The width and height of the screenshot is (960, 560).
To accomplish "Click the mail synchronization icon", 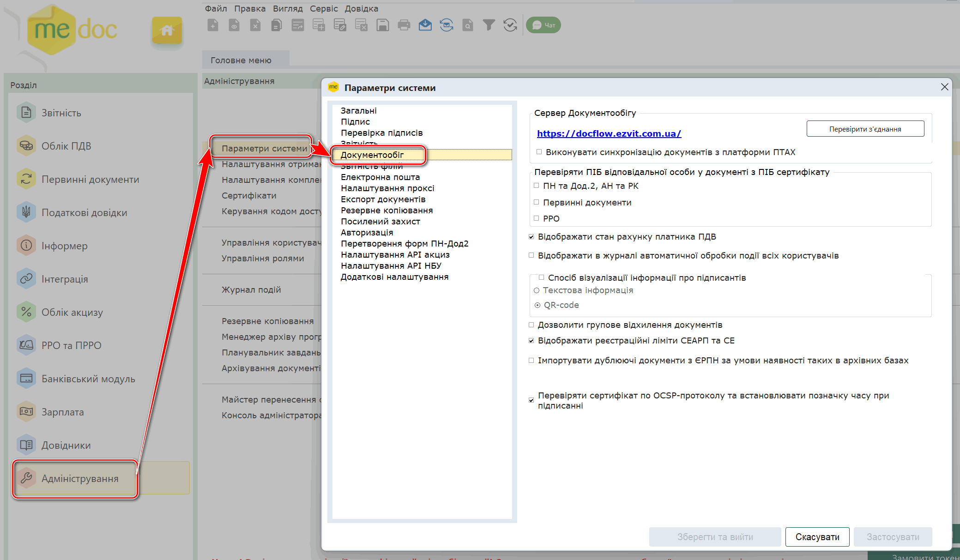I will pos(447,25).
